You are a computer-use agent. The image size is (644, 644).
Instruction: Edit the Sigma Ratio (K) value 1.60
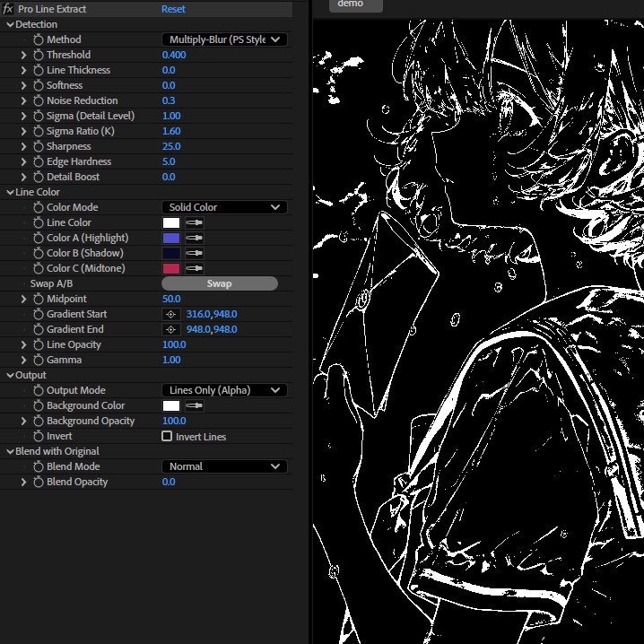point(171,131)
